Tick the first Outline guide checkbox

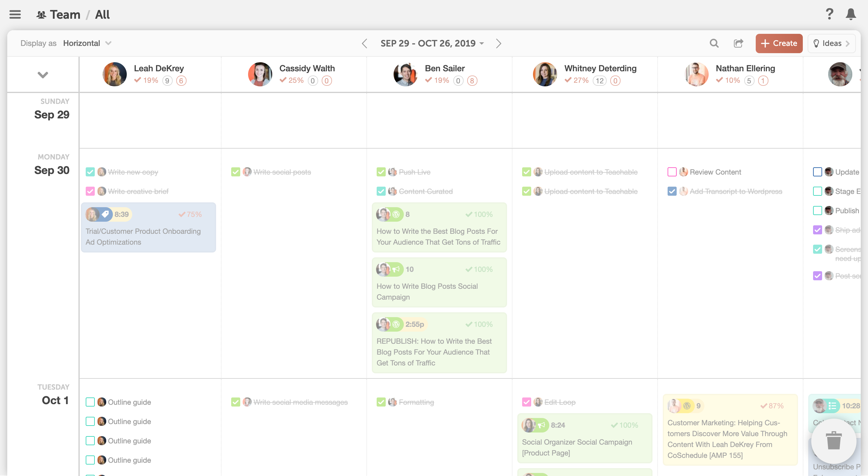tap(90, 402)
